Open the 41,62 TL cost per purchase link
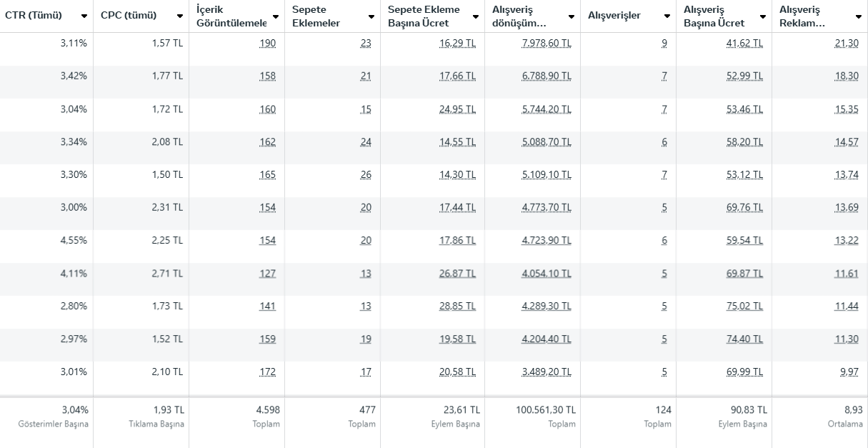 pos(744,44)
